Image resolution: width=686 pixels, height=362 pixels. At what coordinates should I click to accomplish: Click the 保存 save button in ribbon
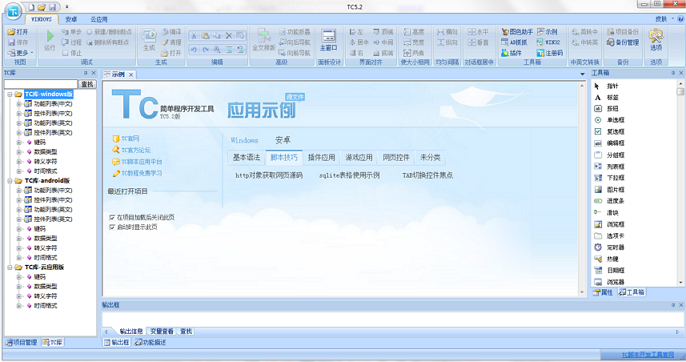[x=18, y=42]
